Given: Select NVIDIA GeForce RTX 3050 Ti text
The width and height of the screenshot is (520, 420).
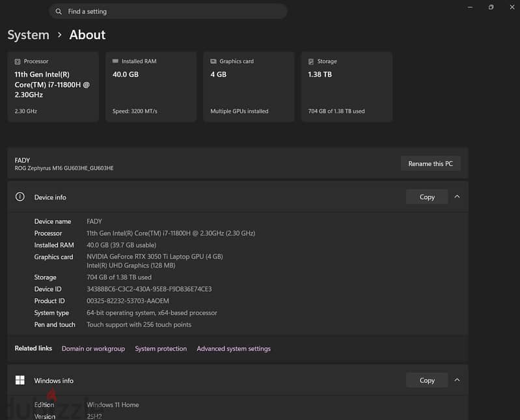Looking at the screenshot, I should tap(154, 257).
